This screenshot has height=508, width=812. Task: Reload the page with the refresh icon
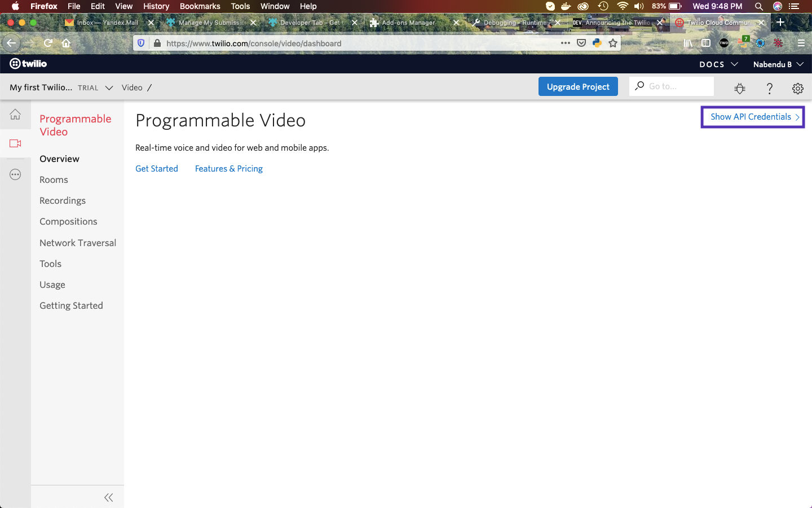pos(48,43)
